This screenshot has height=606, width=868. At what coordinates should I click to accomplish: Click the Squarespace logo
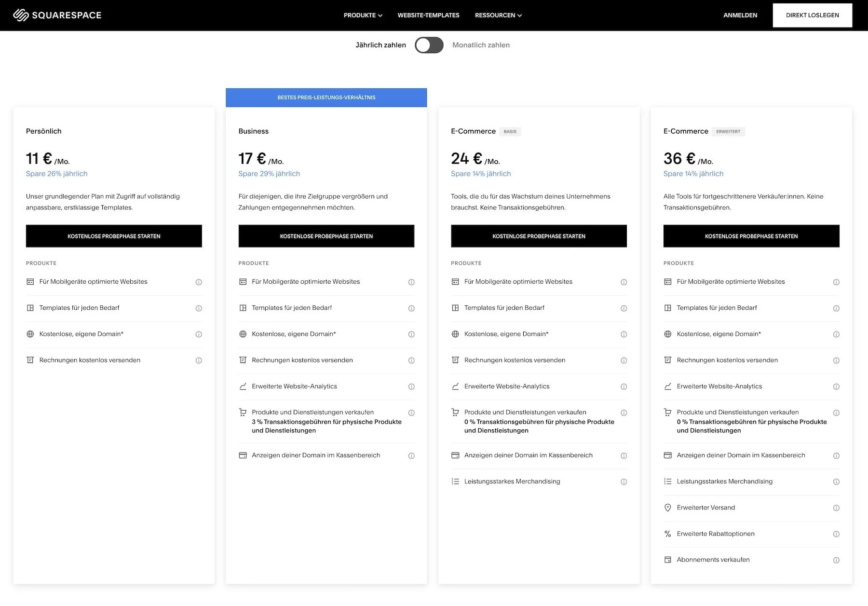[x=57, y=15]
